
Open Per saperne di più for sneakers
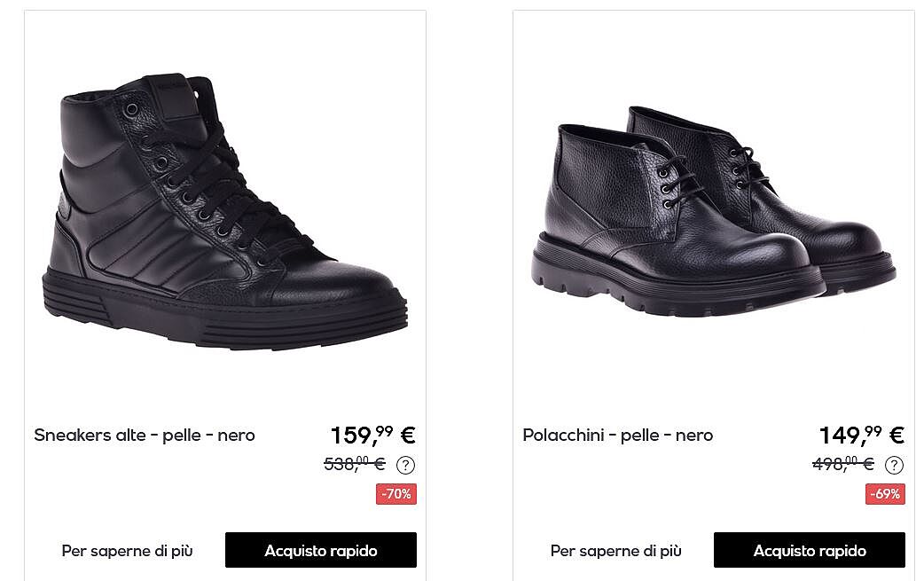pos(128,550)
